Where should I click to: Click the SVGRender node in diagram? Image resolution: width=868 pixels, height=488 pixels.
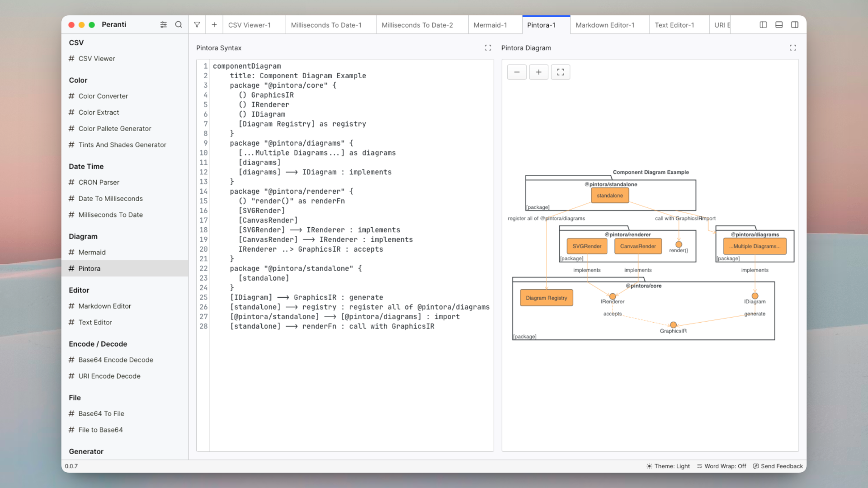tap(587, 246)
